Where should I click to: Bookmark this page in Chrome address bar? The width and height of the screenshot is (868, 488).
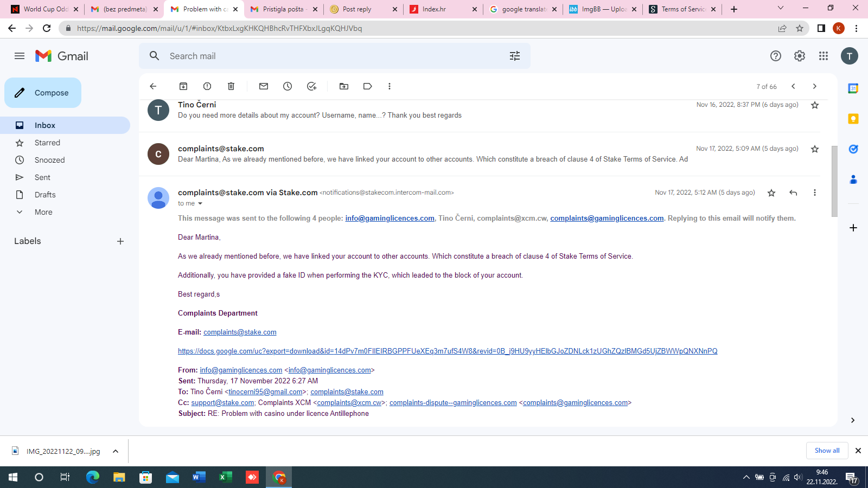tap(800, 28)
